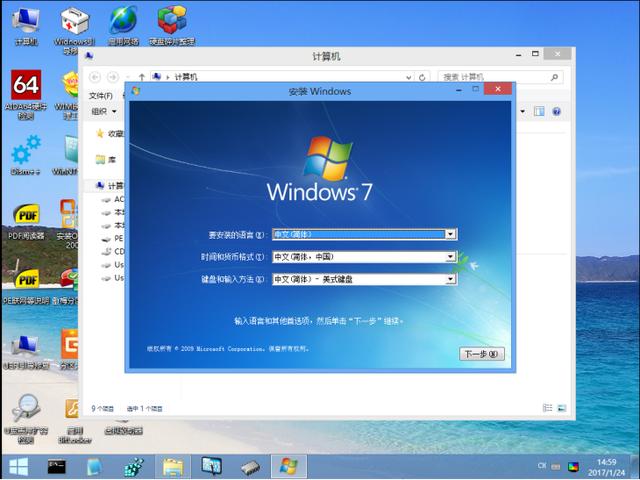
Task: Open the Windows first-aid kit desktop icon
Action: pos(74,29)
